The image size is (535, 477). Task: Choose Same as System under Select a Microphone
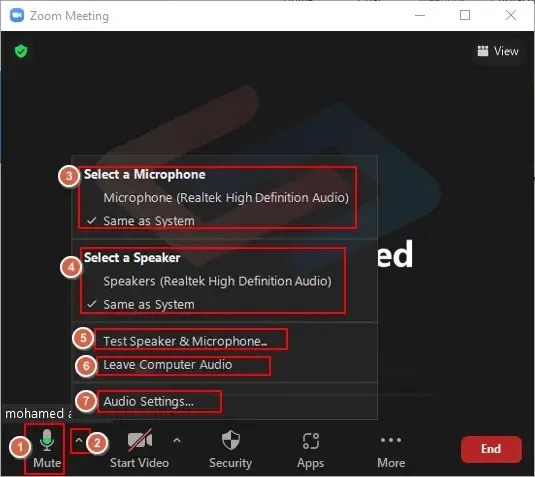[x=149, y=221]
